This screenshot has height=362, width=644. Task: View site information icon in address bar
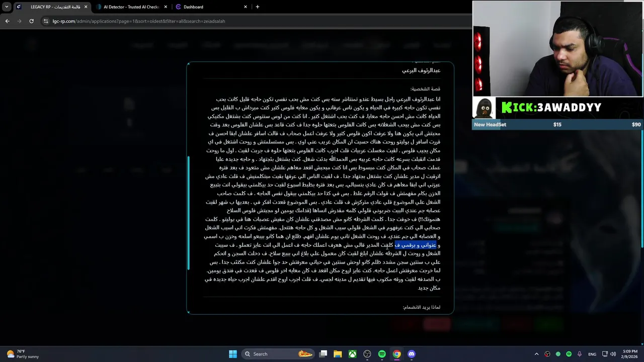coord(46,21)
